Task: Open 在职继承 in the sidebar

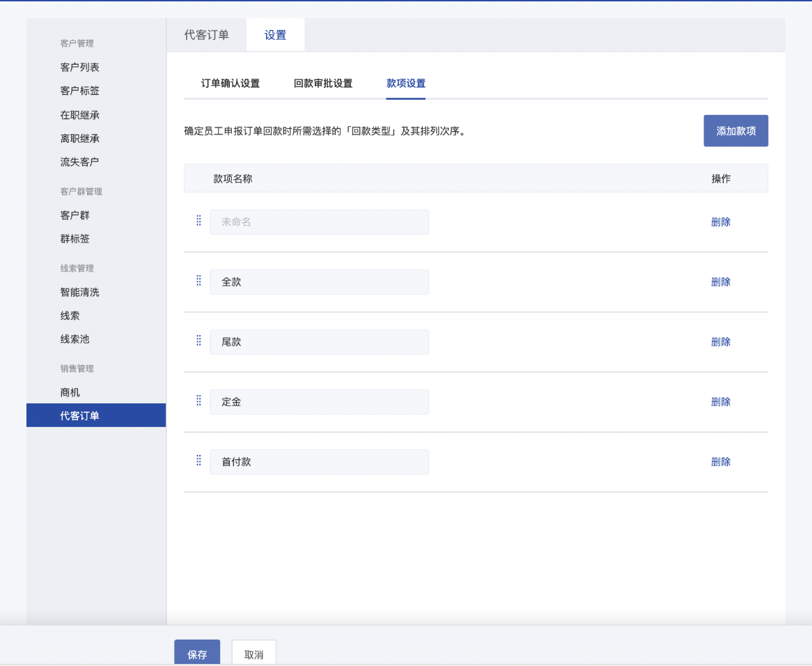Action: pyautogui.click(x=80, y=115)
